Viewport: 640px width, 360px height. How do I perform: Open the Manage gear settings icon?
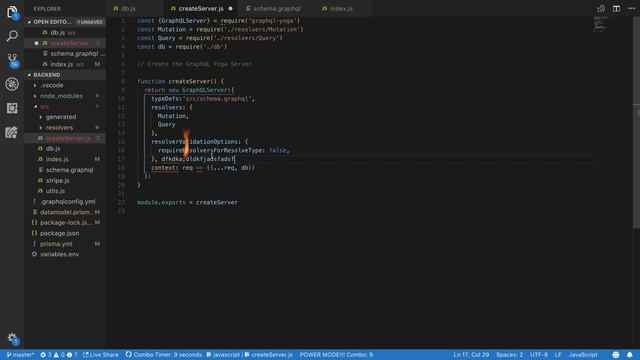tap(12, 338)
